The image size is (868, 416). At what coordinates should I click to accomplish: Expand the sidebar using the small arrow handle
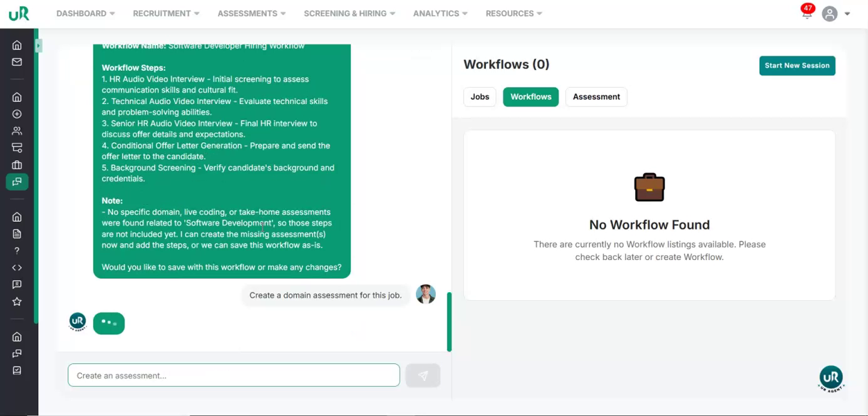click(x=38, y=46)
